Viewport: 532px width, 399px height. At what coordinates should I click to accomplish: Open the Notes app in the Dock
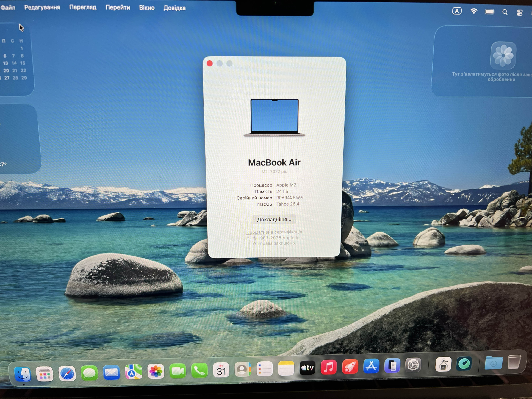tap(286, 368)
